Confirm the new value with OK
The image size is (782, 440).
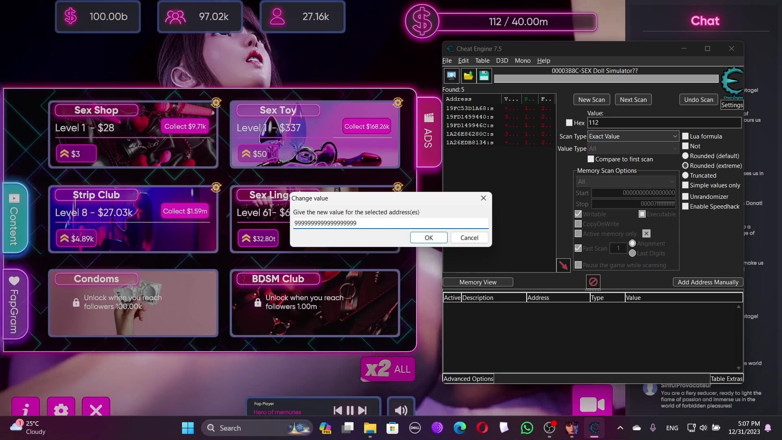[428, 238]
